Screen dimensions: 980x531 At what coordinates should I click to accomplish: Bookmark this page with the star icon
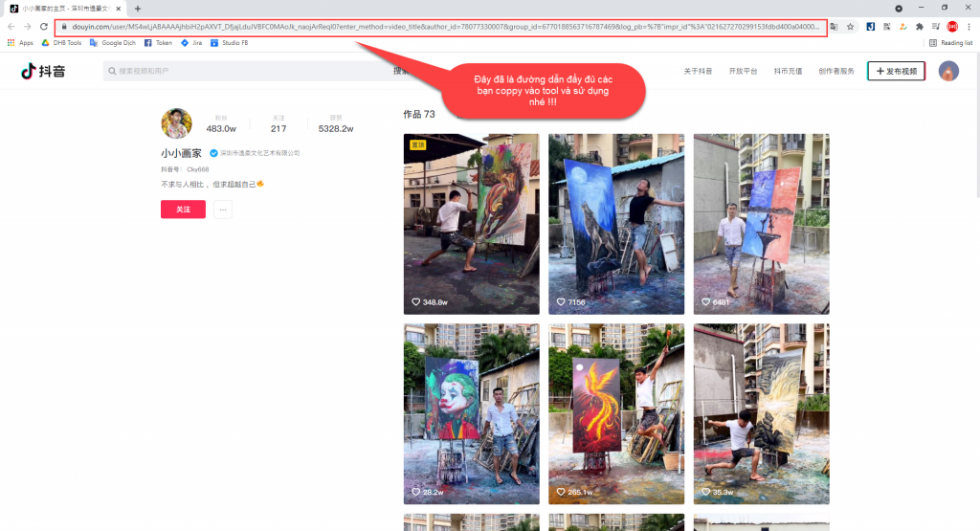pyautogui.click(x=851, y=26)
